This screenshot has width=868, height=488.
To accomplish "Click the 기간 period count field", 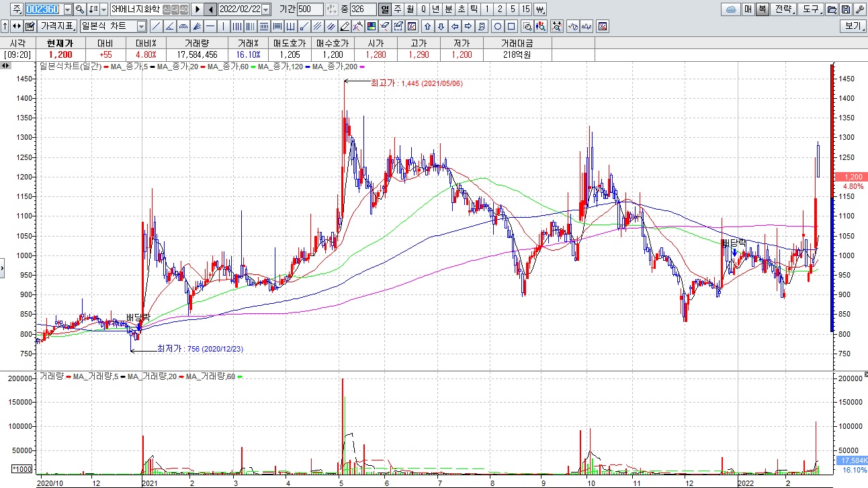I will tap(310, 9).
